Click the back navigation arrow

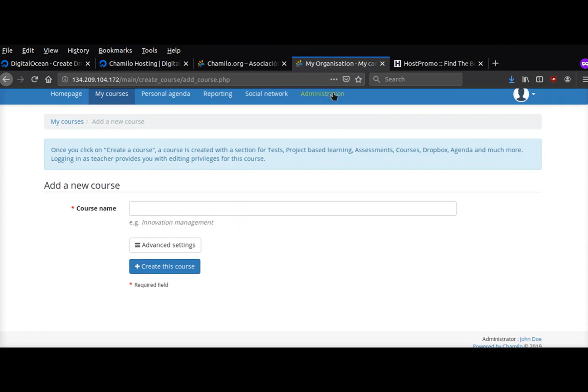[6, 79]
